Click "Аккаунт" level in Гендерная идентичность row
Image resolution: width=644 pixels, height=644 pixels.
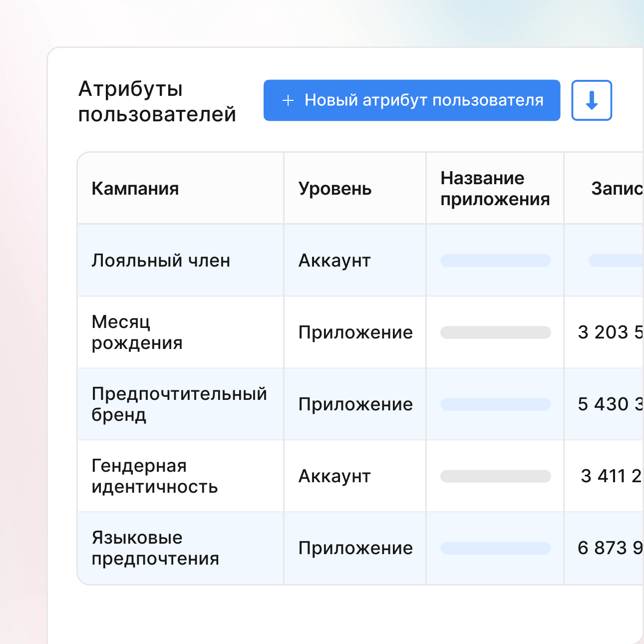[334, 476]
